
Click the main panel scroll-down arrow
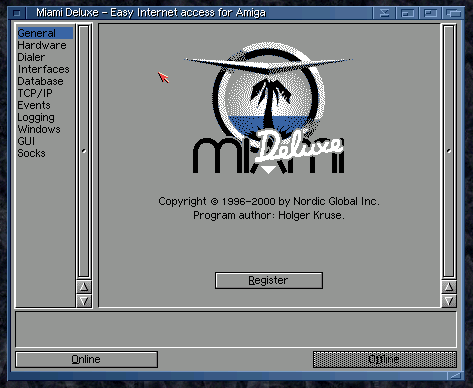(449, 301)
